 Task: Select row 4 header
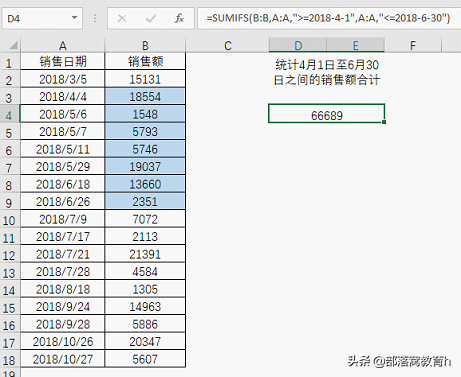pyautogui.click(x=9, y=115)
